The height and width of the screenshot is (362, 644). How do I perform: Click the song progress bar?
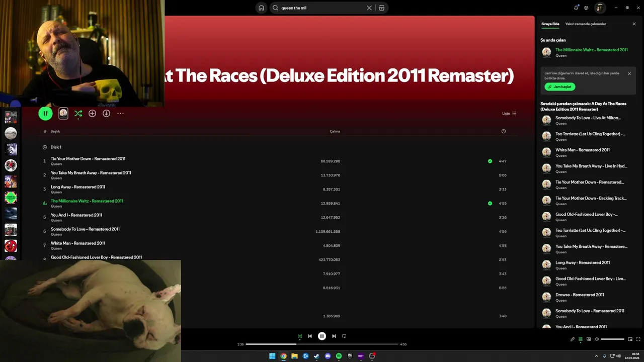322,344
